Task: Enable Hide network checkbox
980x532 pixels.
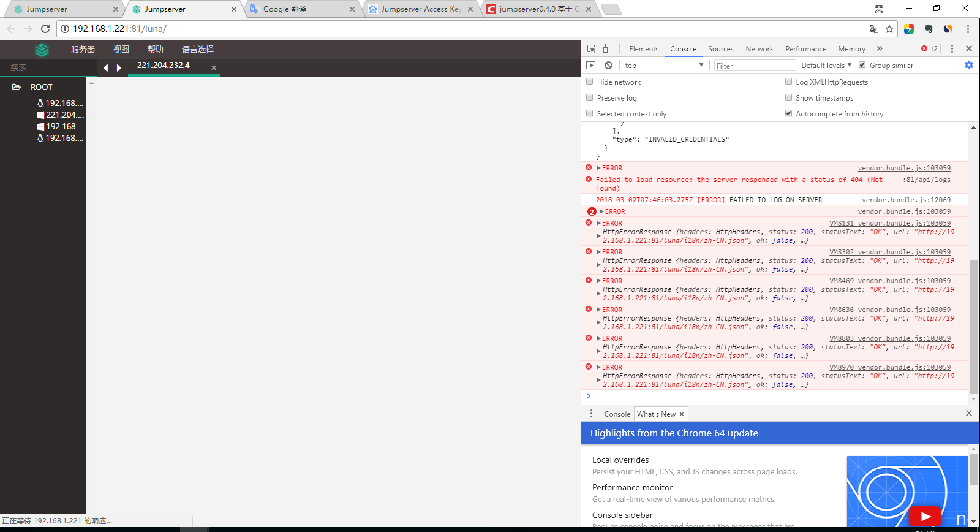Action: (590, 81)
